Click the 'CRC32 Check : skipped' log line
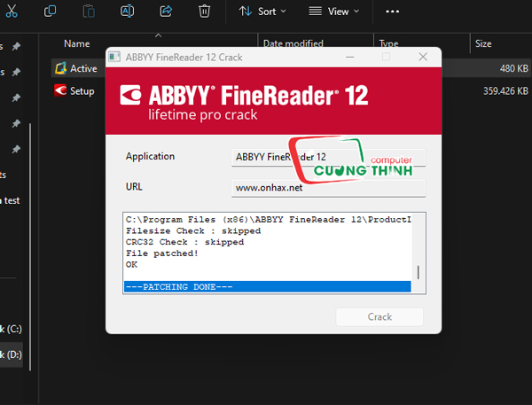 184,242
